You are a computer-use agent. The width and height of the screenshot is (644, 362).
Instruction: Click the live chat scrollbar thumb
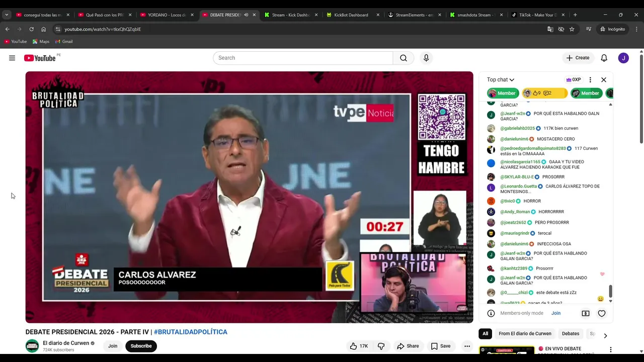[611, 291]
